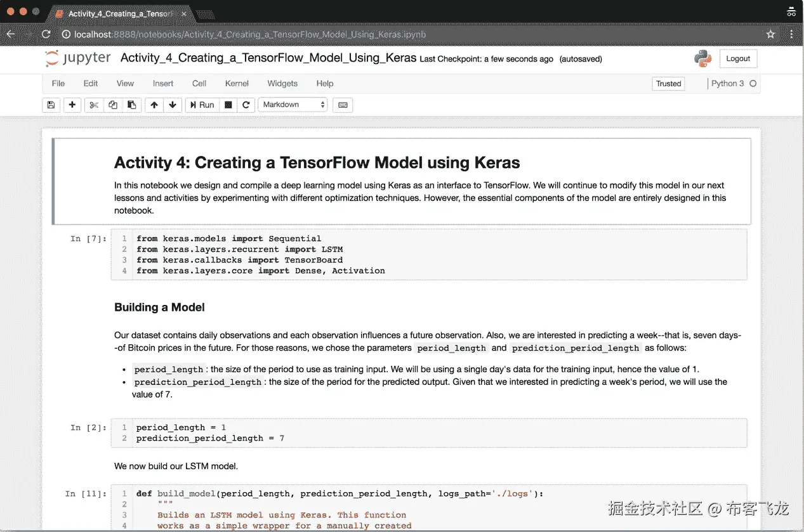Click the Python logo icon
This screenshot has height=532, width=804.
[702, 58]
